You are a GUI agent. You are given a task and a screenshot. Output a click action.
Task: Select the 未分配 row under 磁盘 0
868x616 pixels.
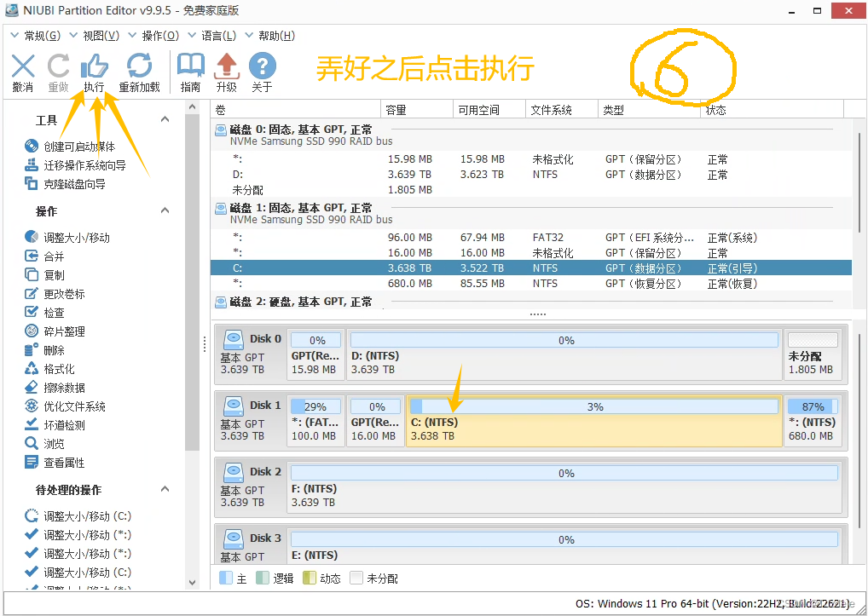pos(531,190)
